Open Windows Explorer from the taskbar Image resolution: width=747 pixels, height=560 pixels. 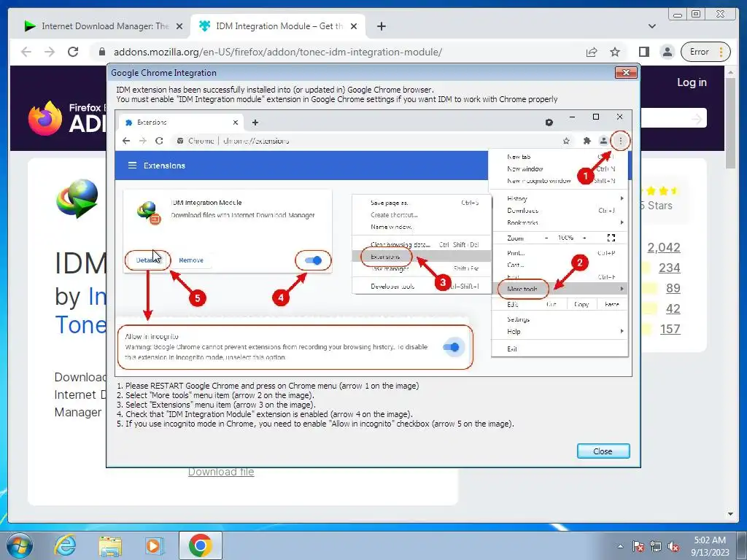click(x=110, y=546)
